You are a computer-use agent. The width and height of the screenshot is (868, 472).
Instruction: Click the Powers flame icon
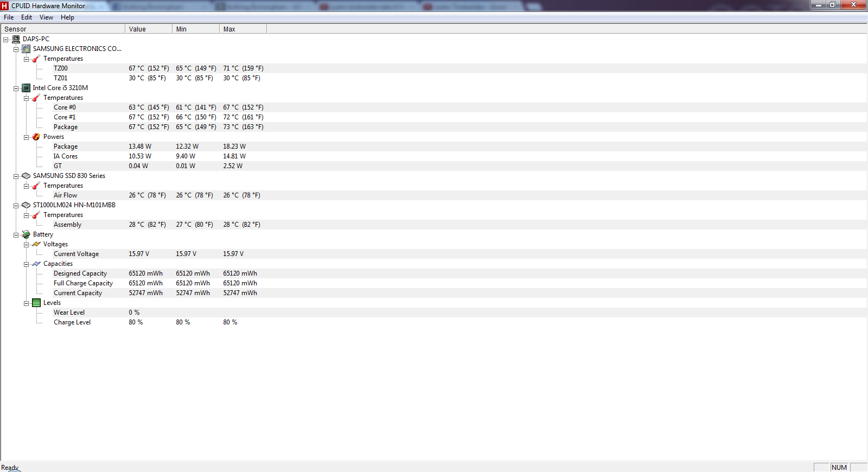coord(36,137)
